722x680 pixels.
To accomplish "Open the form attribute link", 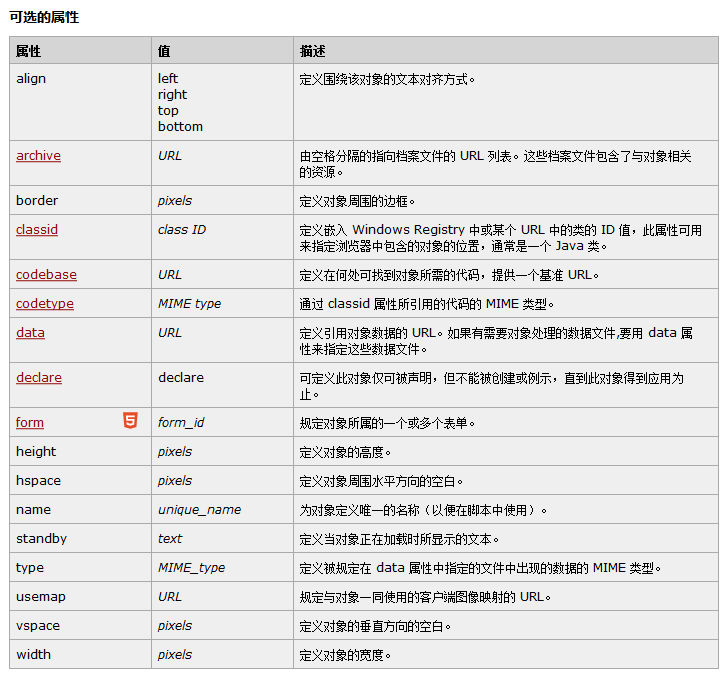I will click(30, 422).
